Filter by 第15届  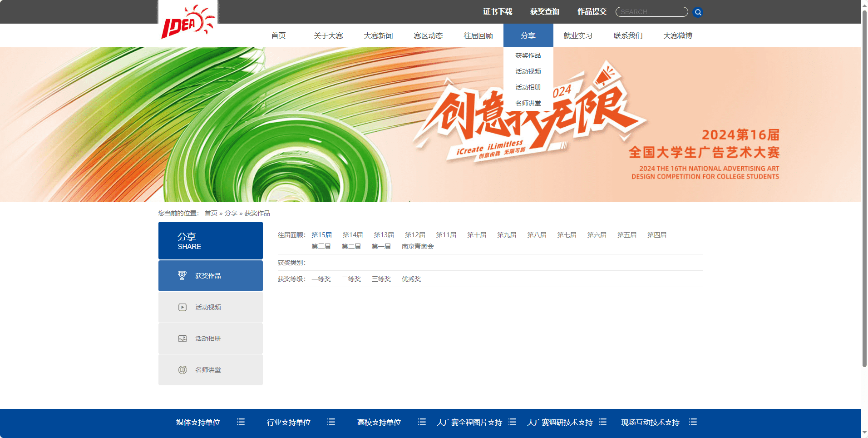[322, 235]
